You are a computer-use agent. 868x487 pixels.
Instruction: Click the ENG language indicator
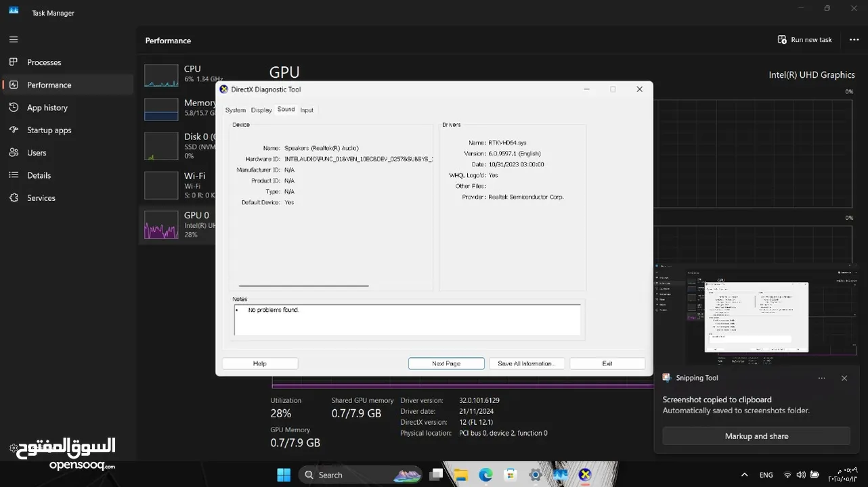(766, 475)
